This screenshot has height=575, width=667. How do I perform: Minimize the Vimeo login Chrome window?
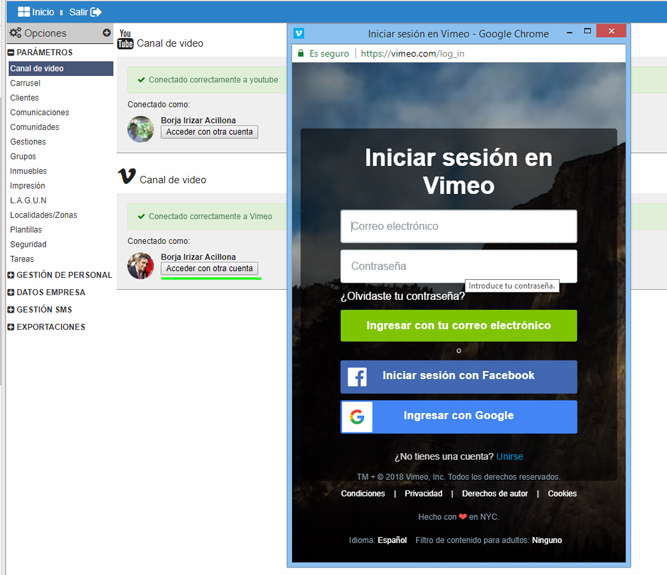pos(570,32)
